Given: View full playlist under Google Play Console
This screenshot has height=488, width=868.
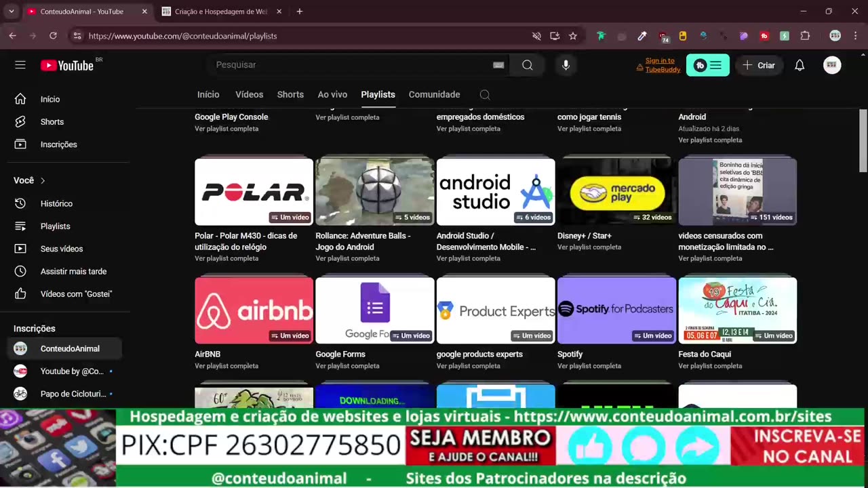Looking at the screenshot, I should [x=226, y=129].
